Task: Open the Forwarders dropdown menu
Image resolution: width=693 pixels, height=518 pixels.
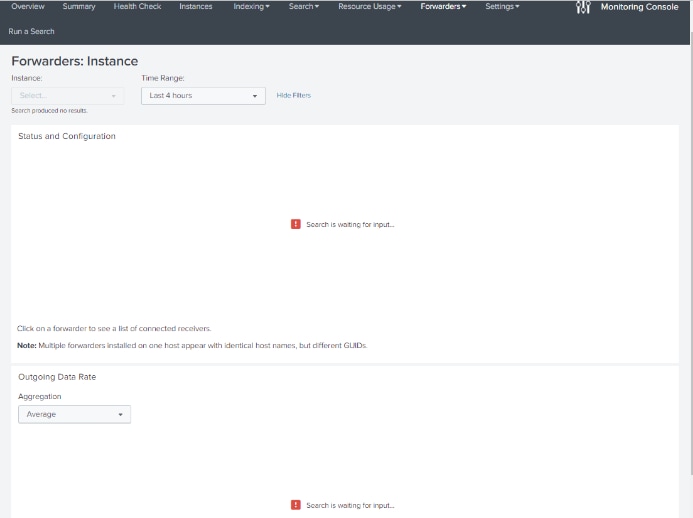Action: coord(443,7)
